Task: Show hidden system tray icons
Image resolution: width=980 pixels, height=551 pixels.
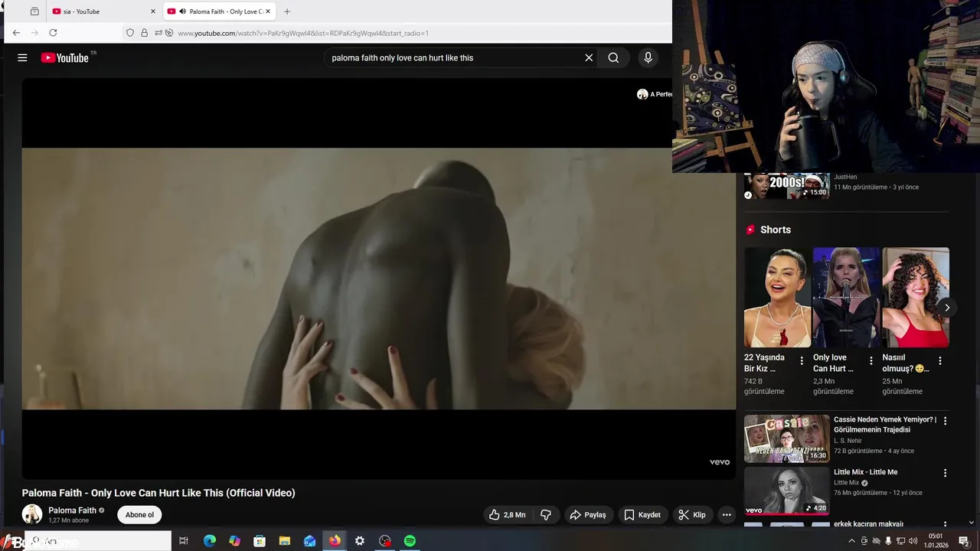Action: click(x=851, y=541)
